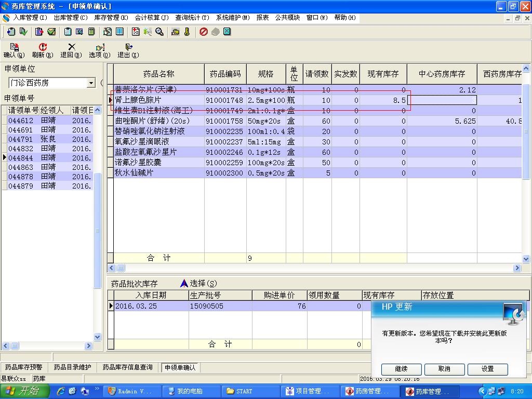Click the red prohibition circle icon
Screen dimensions: 532x399
click(204, 32)
